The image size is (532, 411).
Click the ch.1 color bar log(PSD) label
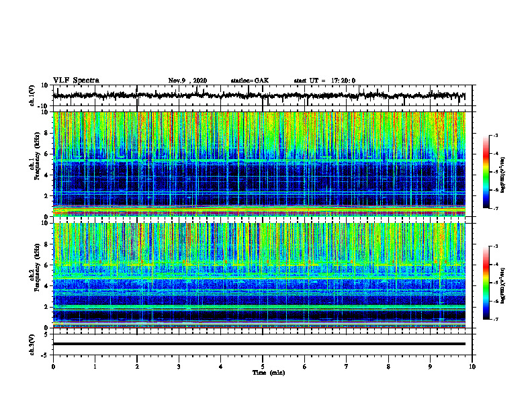coord(502,175)
